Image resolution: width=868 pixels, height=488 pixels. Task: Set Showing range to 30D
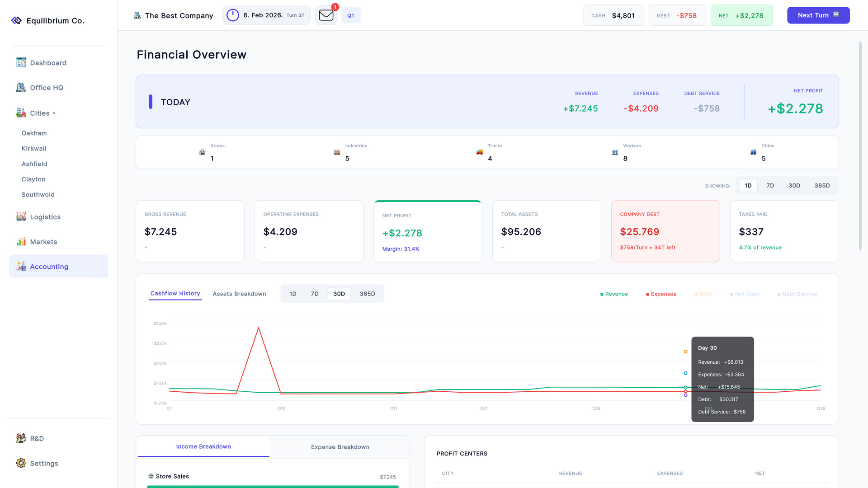pos(794,185)
